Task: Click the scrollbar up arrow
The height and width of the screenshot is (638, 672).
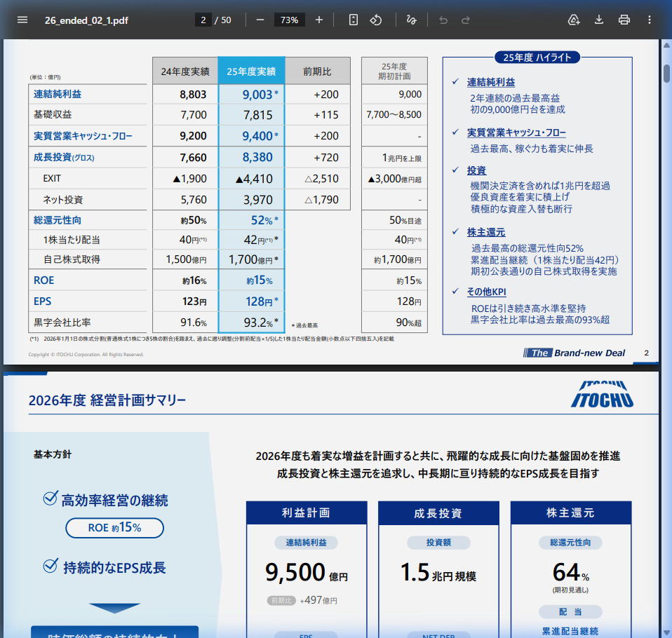Action: pos(666,45)
